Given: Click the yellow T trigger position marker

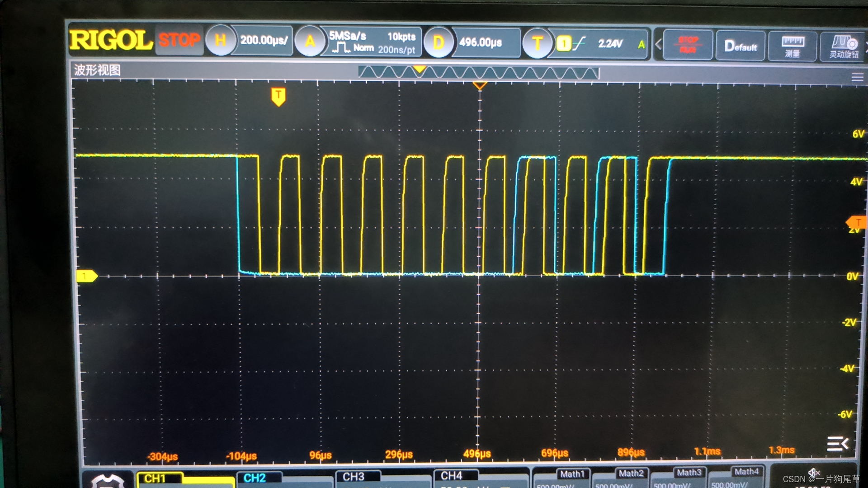Looking at the screenshot, I should coord(278,96).
